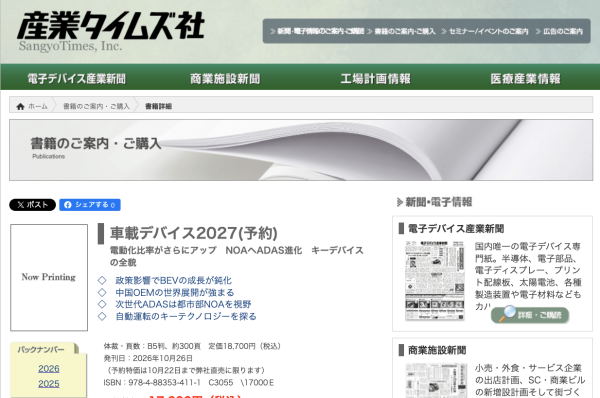600x398 pixels.
Task: Click 書籍詳細 breadcrumb item
Action: (x=158, y=106)
